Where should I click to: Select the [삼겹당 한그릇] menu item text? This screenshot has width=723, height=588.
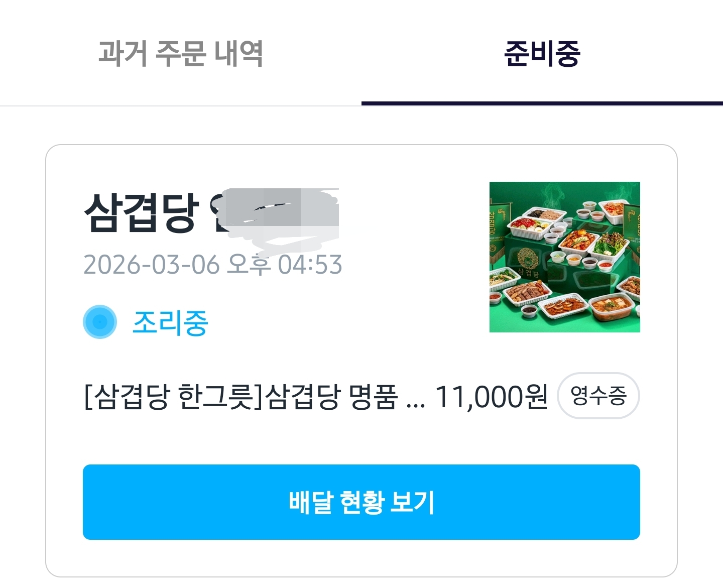(x=171, y=397)
